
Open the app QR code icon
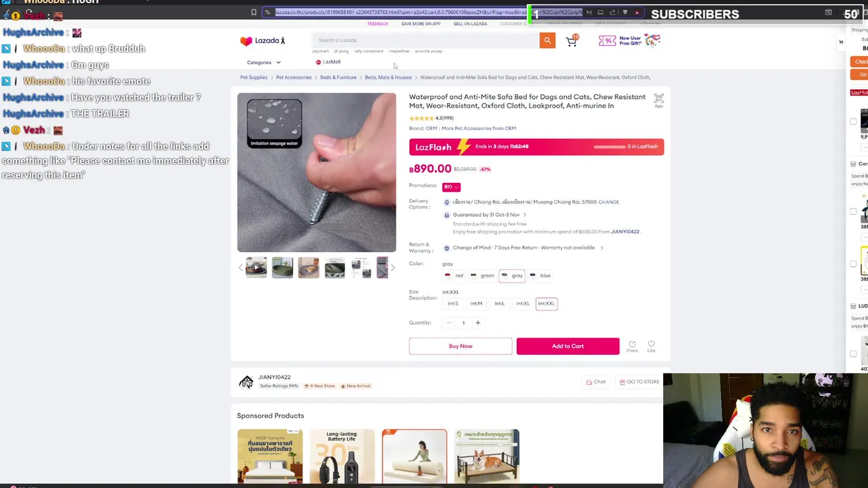[658, 101]
